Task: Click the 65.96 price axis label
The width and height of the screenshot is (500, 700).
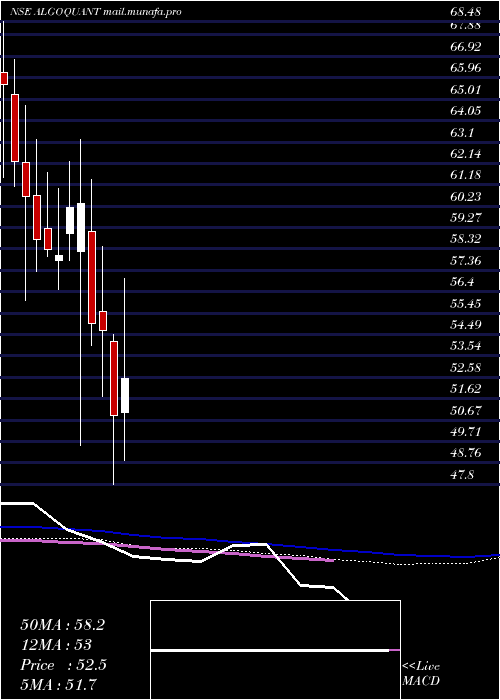Action: (x=466, y=68)
